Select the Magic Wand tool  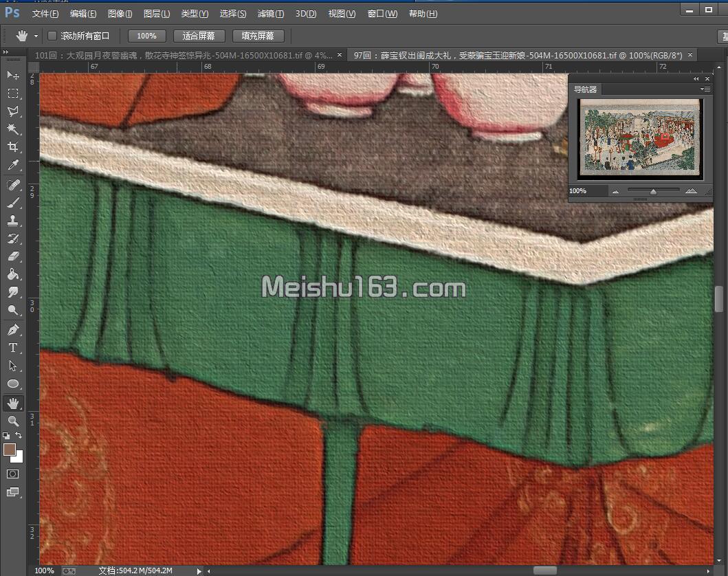13,129
